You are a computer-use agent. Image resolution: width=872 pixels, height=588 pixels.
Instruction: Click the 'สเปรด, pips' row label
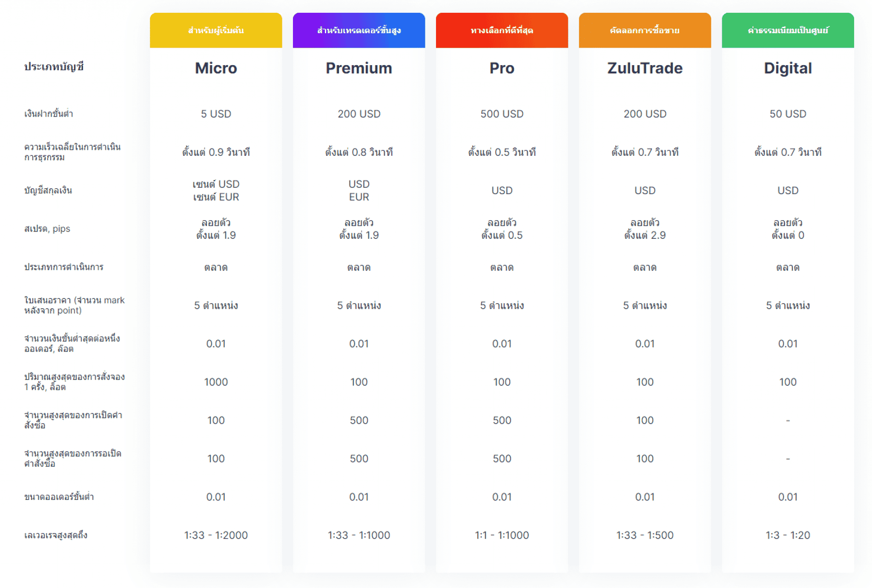click(47, 229)
